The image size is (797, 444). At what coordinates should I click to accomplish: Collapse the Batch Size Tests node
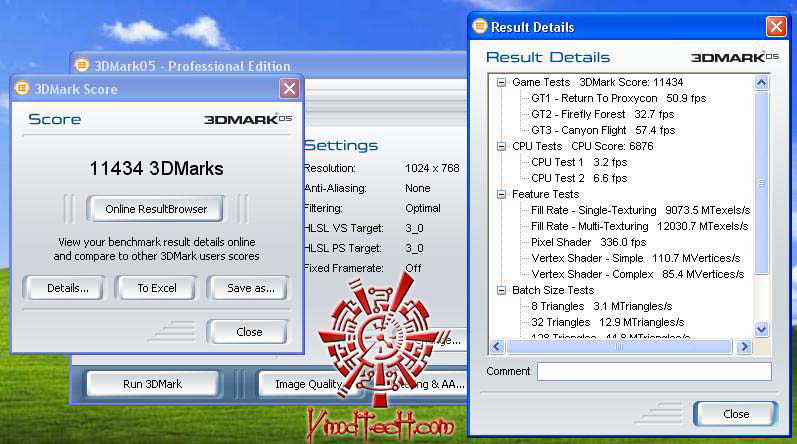tap(502, 290)
